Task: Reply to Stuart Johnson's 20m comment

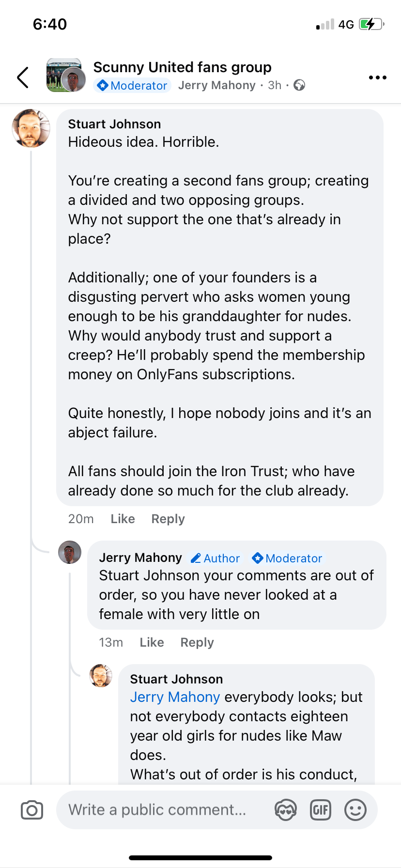Action: (x=168, y=519)
